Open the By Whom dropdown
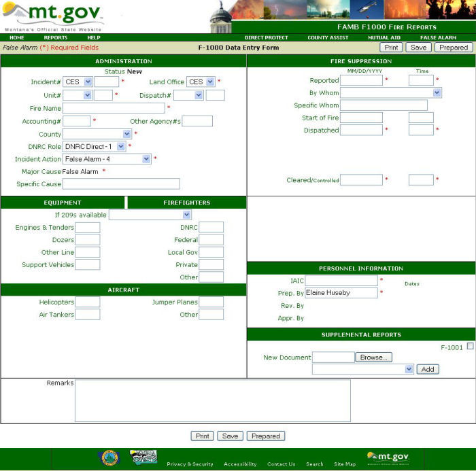This screenshot has height=471, width=476. pos(390,92)
